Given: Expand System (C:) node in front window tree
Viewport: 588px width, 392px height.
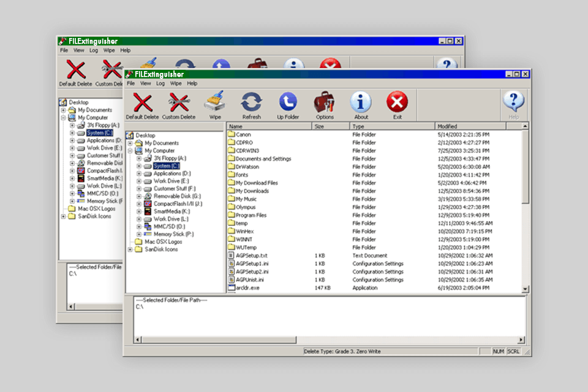Looking at the screenshot, I should 139,166.
